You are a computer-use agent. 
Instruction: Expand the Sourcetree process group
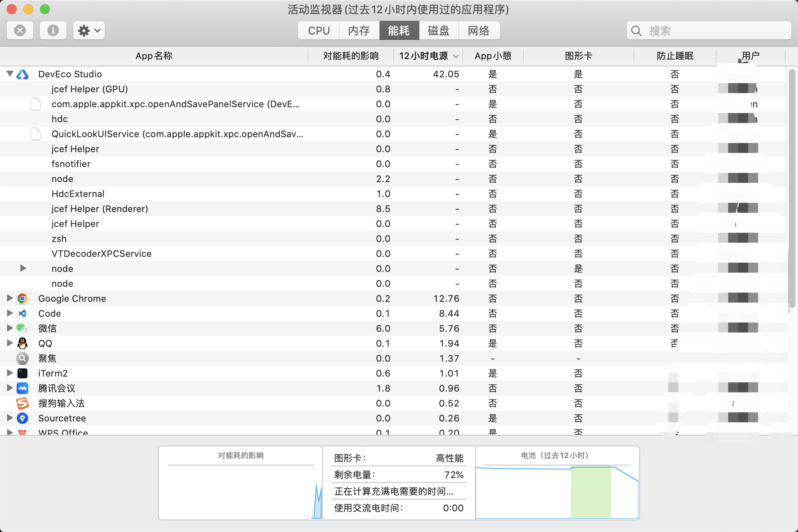coord(10,418)
